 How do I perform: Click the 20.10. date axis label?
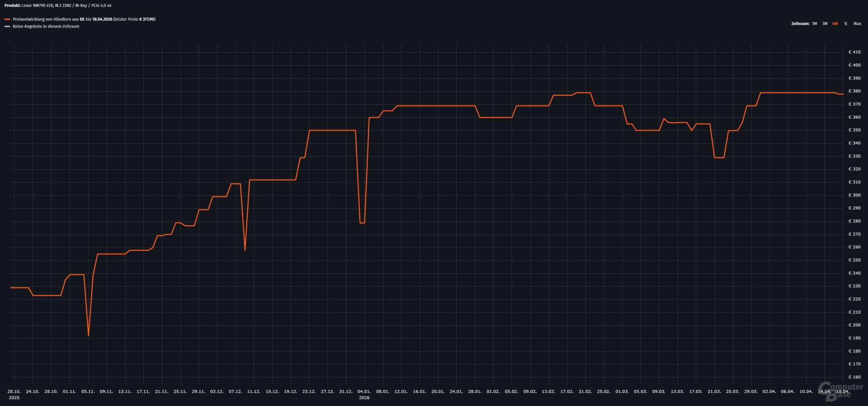tap(14, 392)
